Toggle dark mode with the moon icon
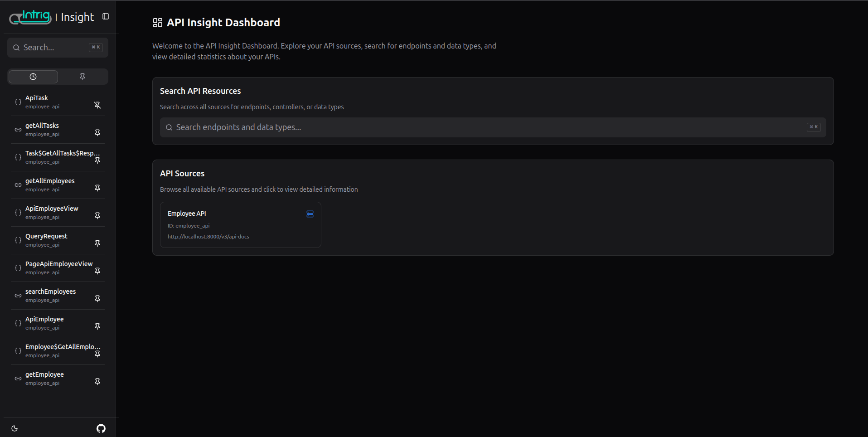This screenshot has width=868, height=437. point(15,428)
